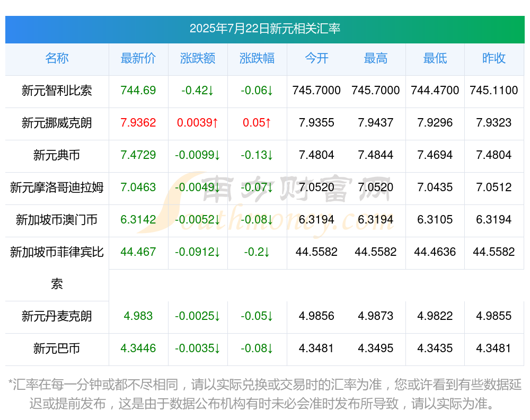Click the 新加坡币澳门币 row name
530x420 pixels.
coord(57,220)
